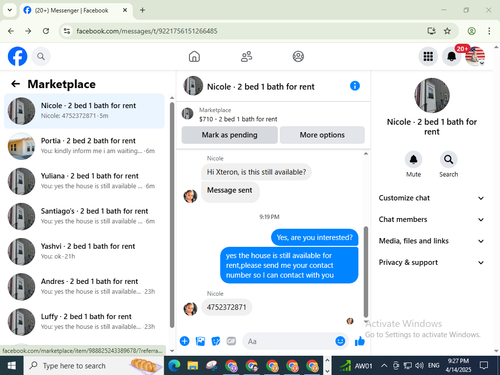Attach a photo using the image icon
The image size is (500, 375).
200,341
